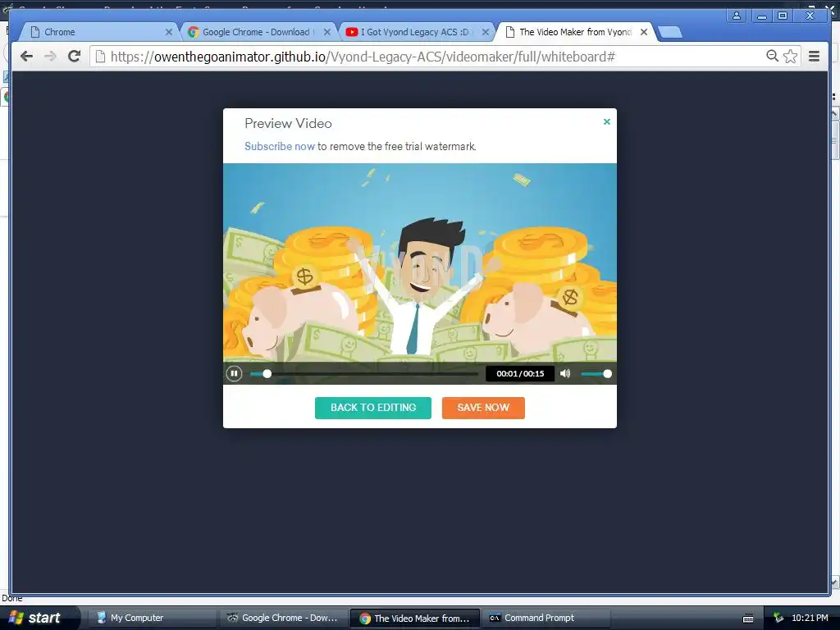The width and height of the screenshot is (840, 630).
Task: Click the 00:01 / 00:15 time display
Action: [519, 373]
